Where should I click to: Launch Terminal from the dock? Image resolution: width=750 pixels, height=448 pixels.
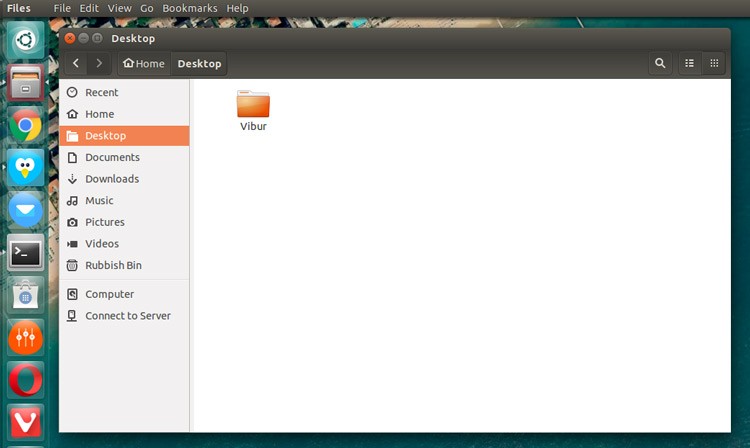[x=25, y=252]
